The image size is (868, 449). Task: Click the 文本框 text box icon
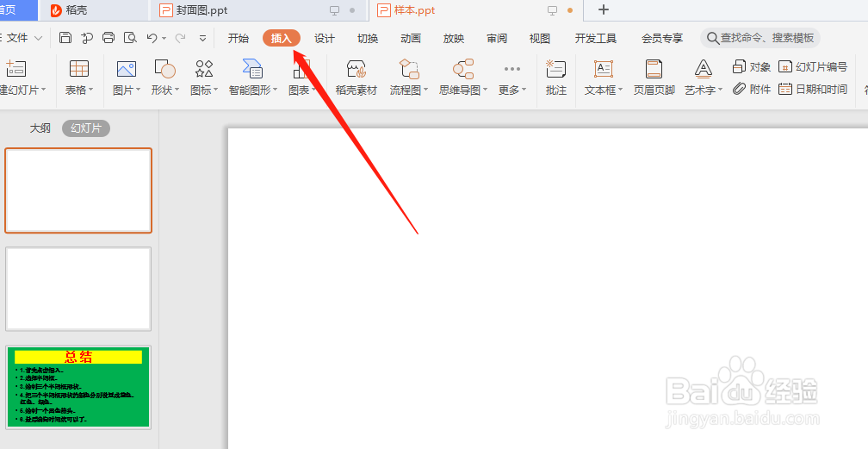604,69
